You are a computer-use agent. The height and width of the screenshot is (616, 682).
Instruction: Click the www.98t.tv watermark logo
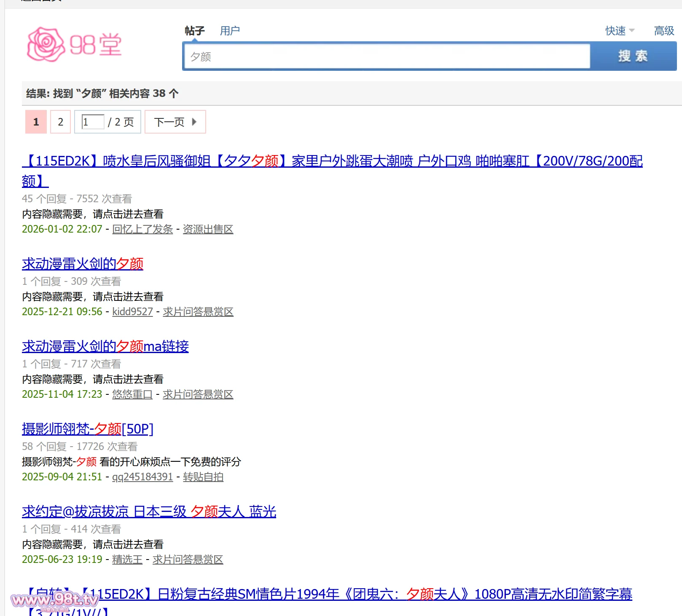[x=55, y=600]
